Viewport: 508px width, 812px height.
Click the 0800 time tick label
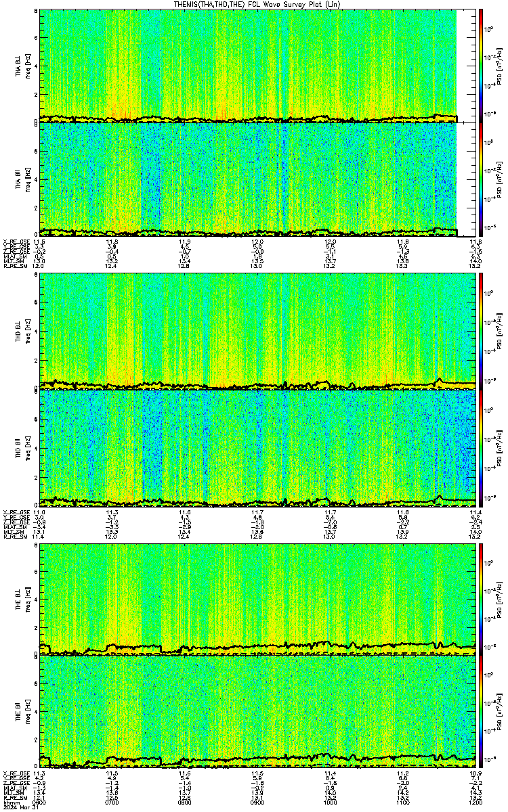[x=185, y=802]
